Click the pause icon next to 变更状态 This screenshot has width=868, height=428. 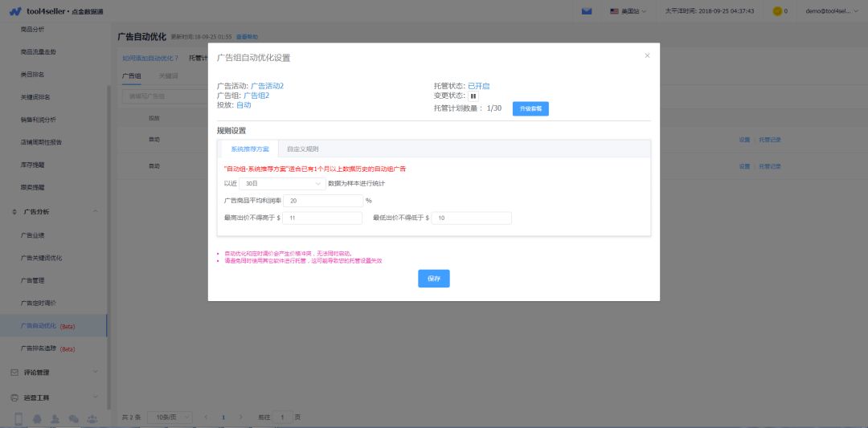tap(473, 96)
